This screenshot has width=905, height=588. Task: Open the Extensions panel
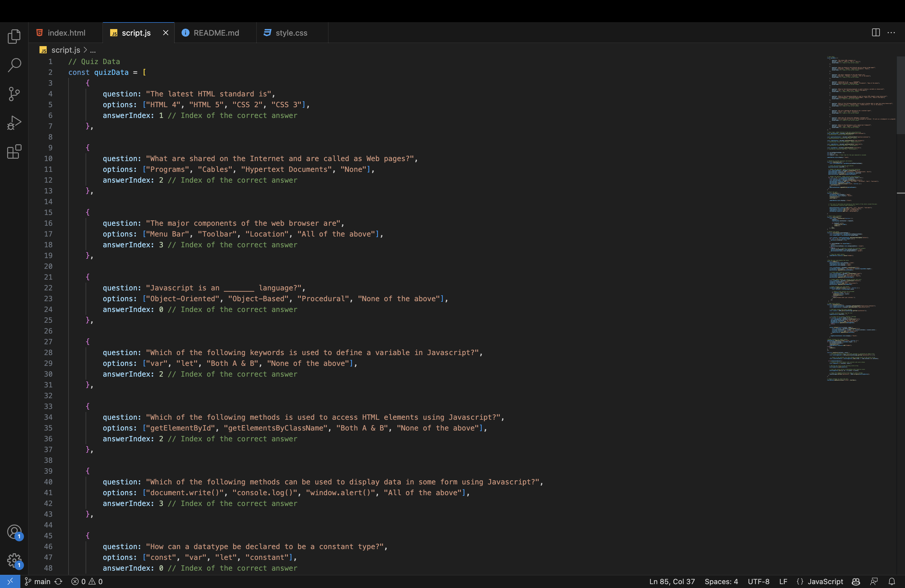click(14, 151)
